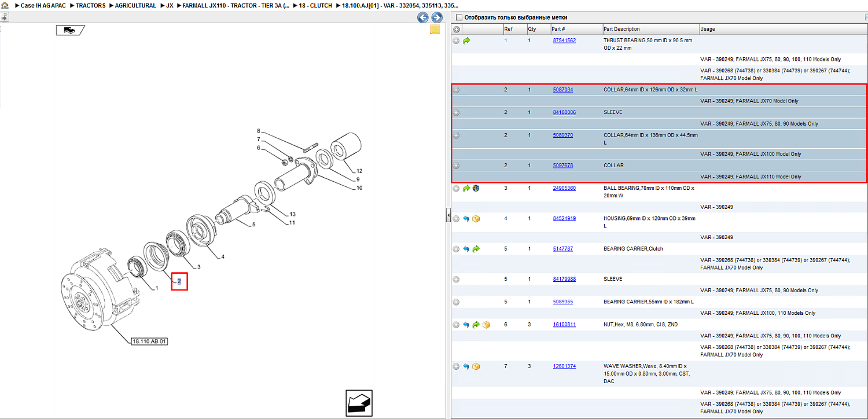Go to the previous illustration with back arrow
Image resolution: width=868 pixels, height=419 pixels.
[x=423, y=18]
